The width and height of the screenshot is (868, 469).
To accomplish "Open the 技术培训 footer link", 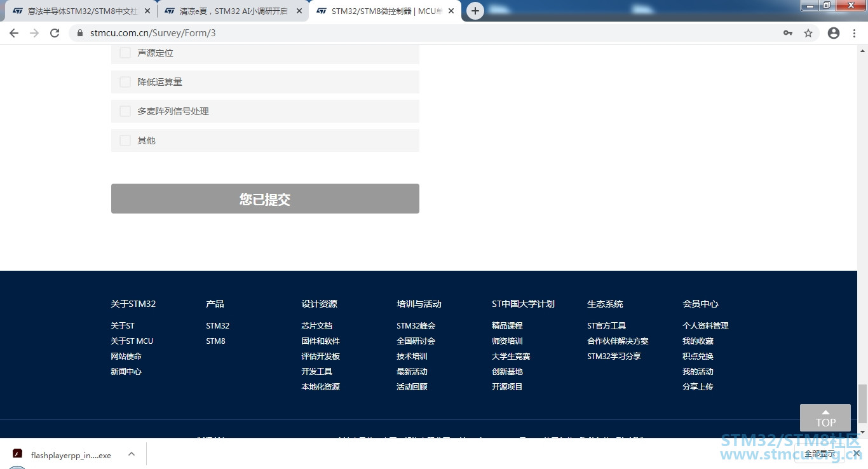I will coord(412,357).
